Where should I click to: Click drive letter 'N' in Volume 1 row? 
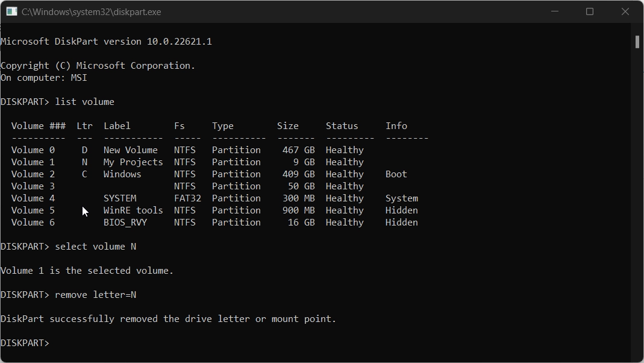(x=84, y=162)
